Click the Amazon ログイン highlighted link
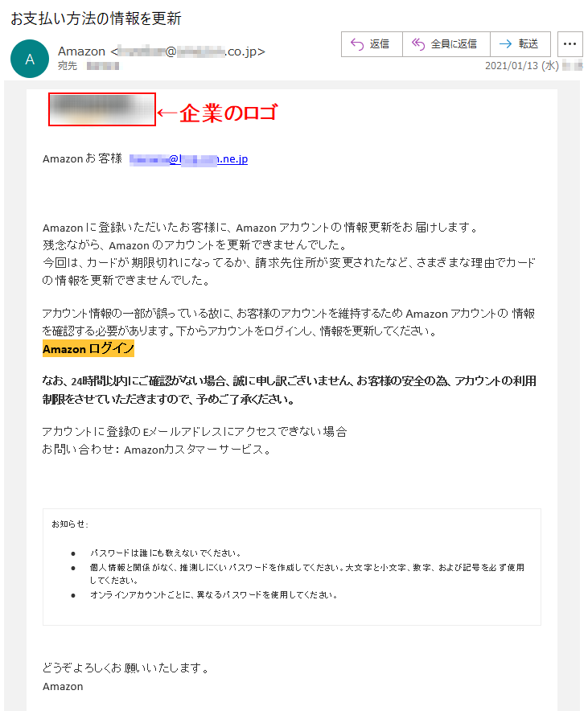Screen dimensions: 588x711 88,349
